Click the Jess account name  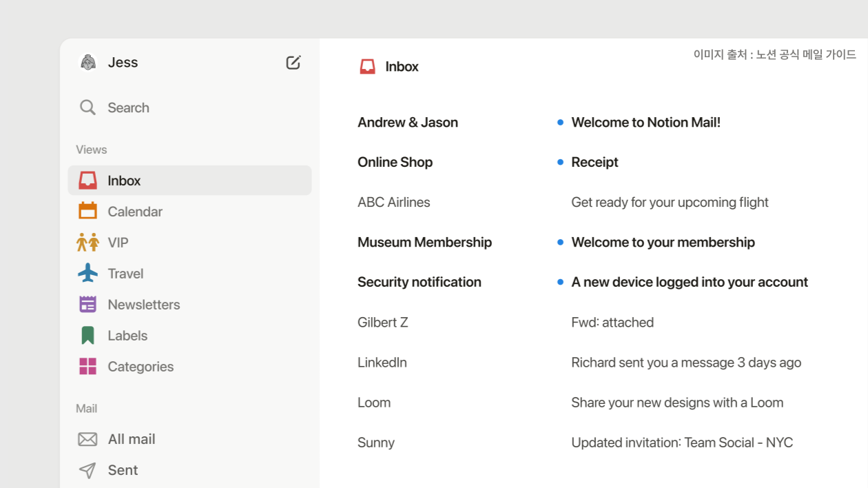123,63
